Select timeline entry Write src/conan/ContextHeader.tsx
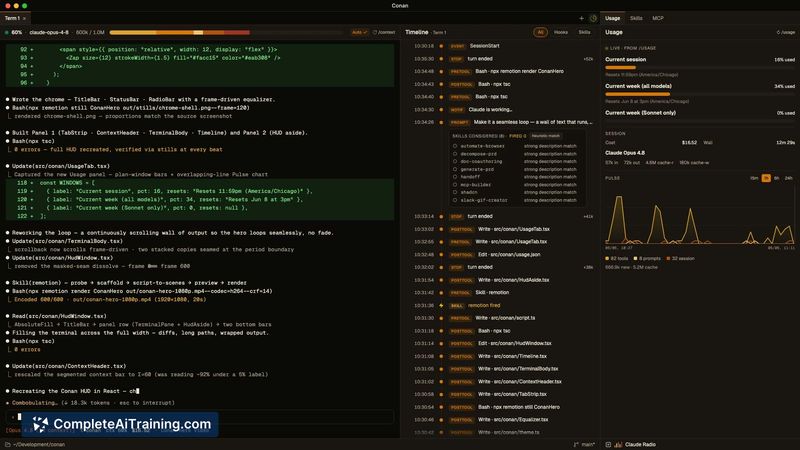Image resolution: width=800 pixels, height=450 pixels. coord(504,382)
